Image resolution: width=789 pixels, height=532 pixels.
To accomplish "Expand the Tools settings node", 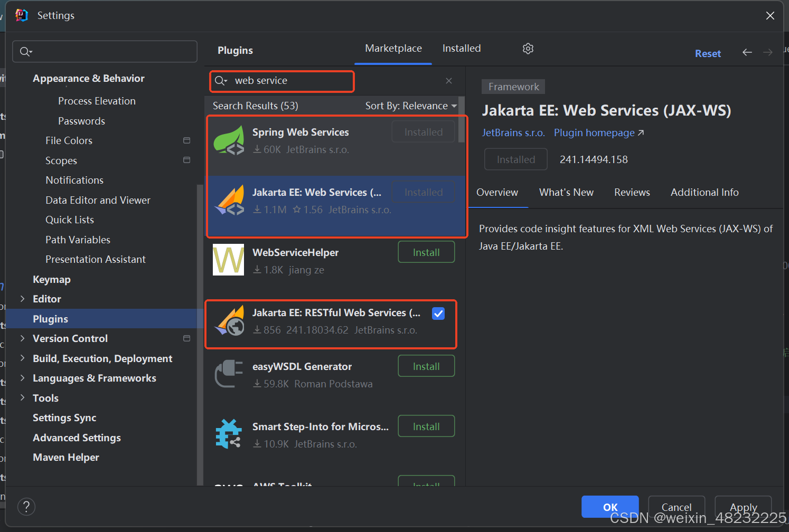I will pyautogui.click(x=22, y=398).
